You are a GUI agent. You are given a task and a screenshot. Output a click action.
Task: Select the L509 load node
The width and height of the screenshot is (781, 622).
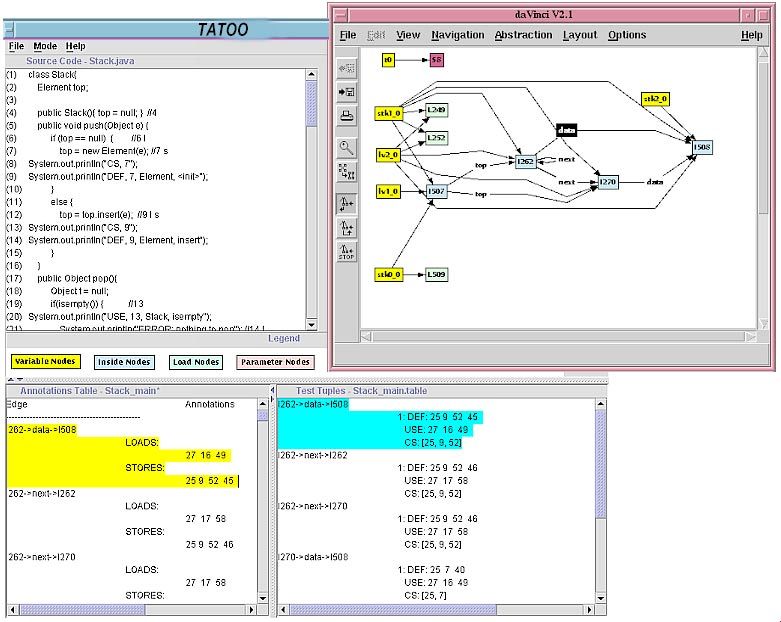pos(436,274)
